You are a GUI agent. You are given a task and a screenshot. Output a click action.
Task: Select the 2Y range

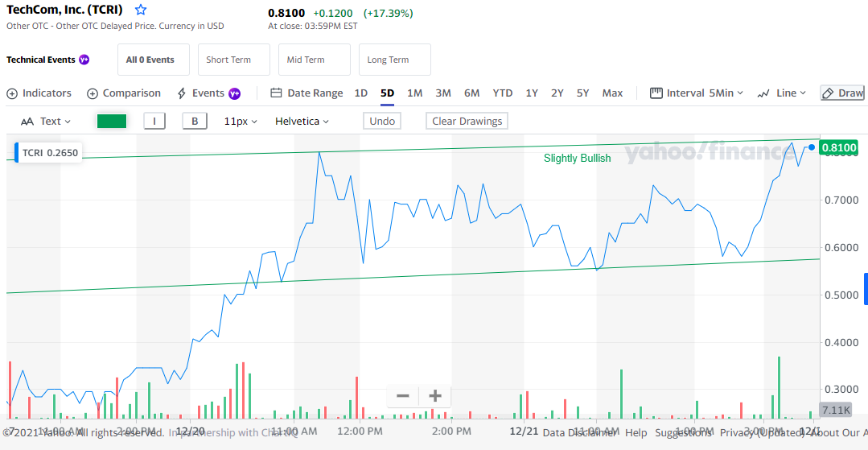click(557, 93)
